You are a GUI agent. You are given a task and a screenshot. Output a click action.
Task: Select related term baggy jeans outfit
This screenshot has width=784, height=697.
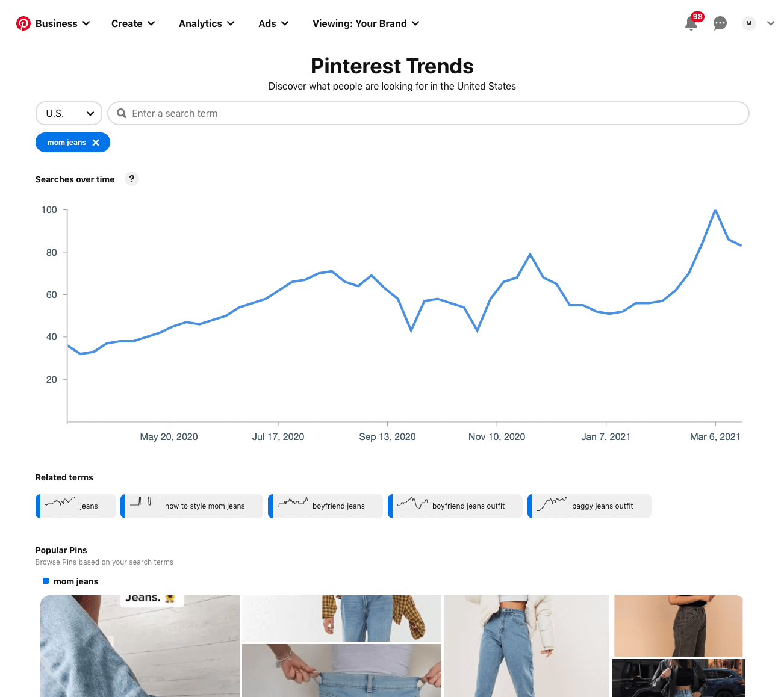click(x=590, y=506)
